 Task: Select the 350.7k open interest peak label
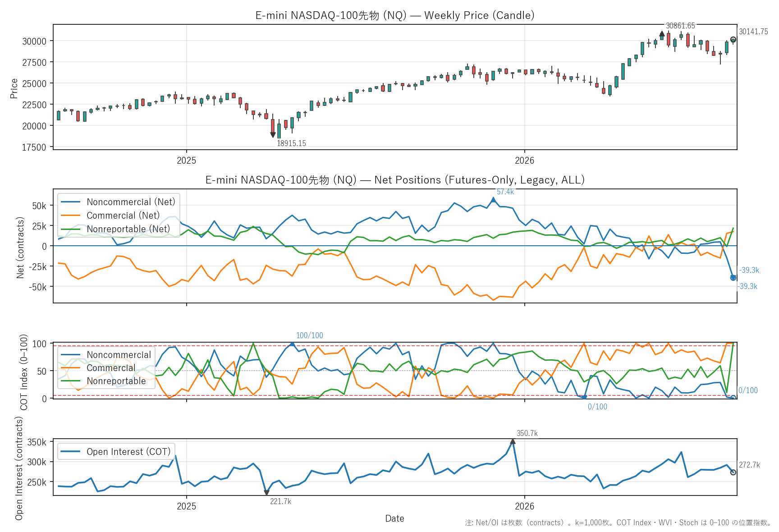527,433
